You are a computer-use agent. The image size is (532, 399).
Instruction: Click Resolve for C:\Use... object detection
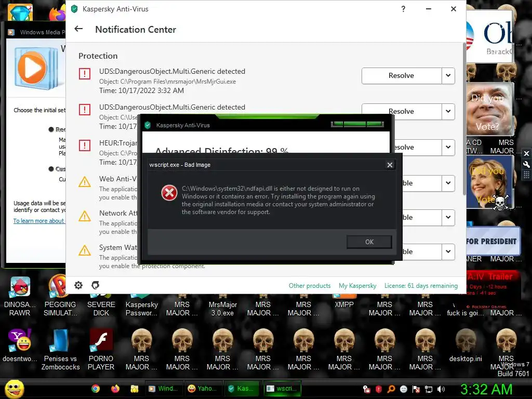[402, 111]
